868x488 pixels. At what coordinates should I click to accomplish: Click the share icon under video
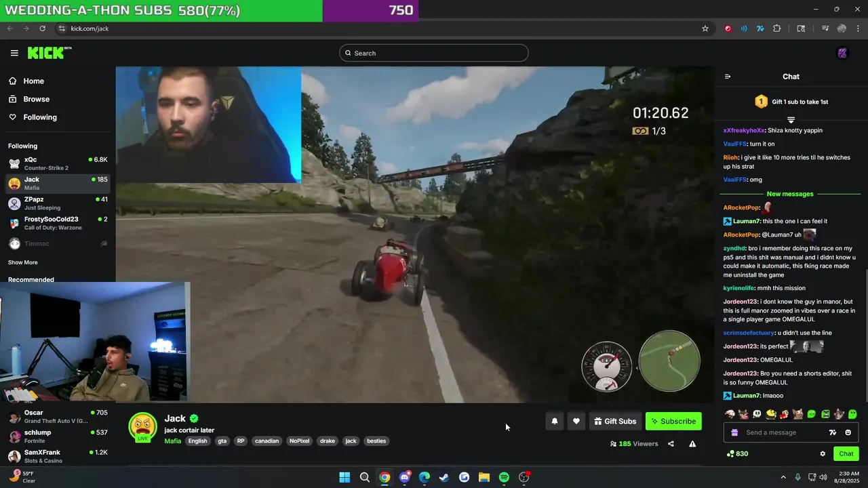[x=671, y=444]
